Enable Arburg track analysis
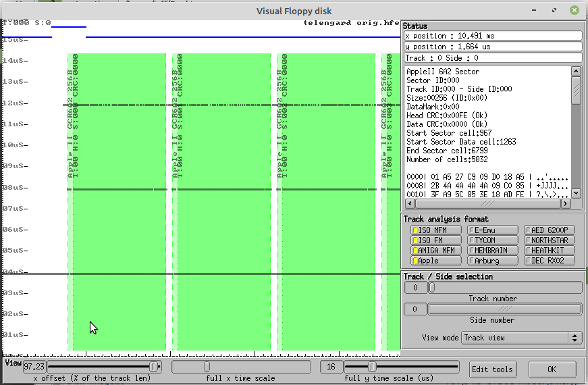 (x=492, y=261)
